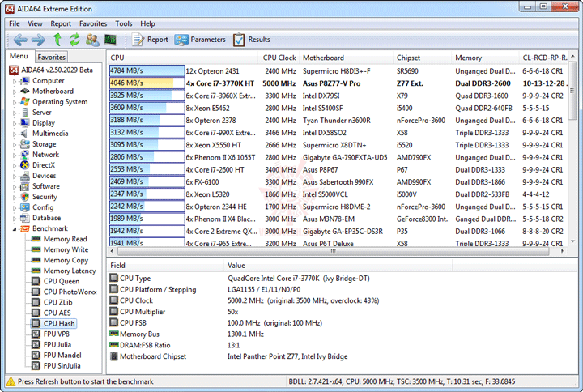583x392 pixels.
Task: Open the Memory Copy benchmark
Action: tap(66, 260)
